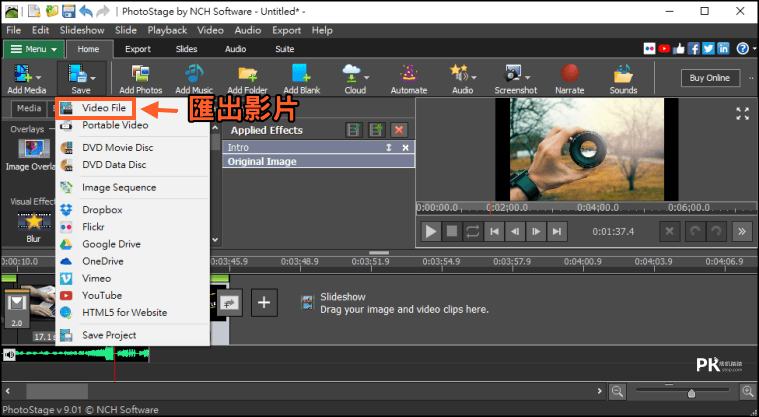The image size is (759, 417).
Task: Click the transition icon after the last slide
Action: tap(229, 303)
